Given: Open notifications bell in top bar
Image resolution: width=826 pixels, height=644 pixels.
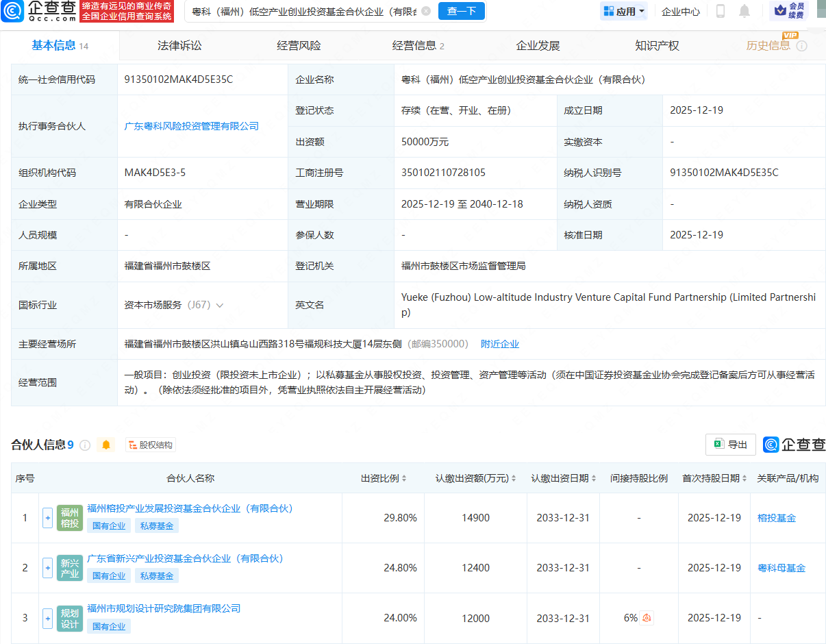Looking at the screenshot, I should tap(744, 11).
